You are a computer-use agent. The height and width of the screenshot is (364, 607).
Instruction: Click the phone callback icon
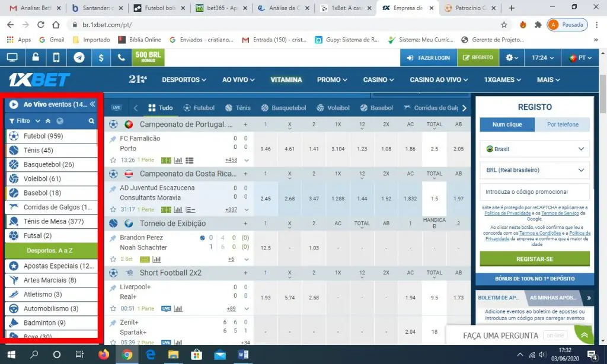(121, 58)
